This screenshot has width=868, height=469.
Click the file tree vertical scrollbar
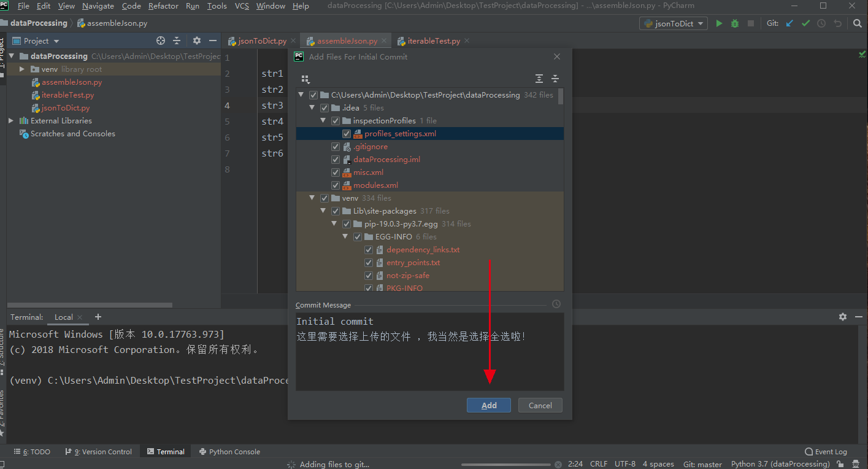[x=561, y=97]
